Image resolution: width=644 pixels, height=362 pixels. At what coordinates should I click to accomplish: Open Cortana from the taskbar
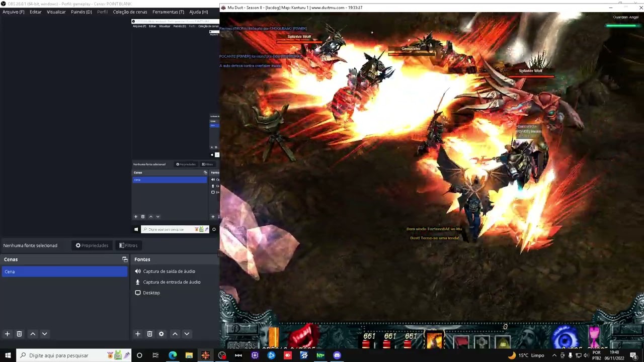tap(139, 355)
